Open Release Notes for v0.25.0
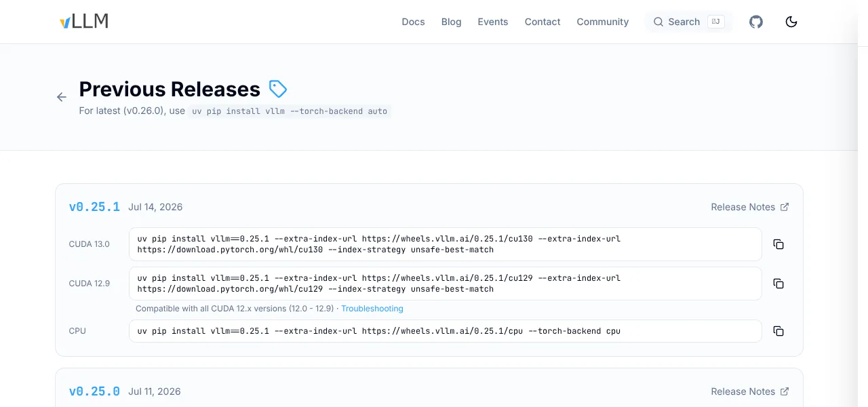Screen dimensions: 868x407 point(750,391)
